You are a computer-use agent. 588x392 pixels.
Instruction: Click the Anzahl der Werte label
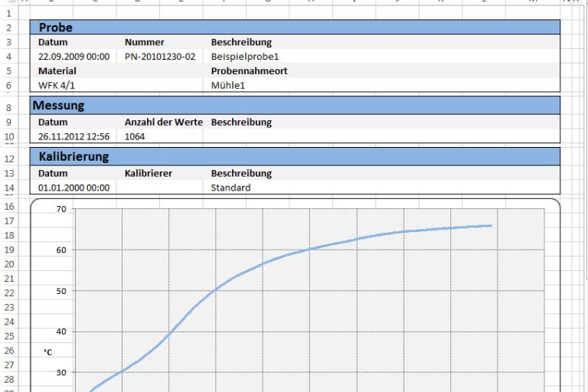coord(163,122)
